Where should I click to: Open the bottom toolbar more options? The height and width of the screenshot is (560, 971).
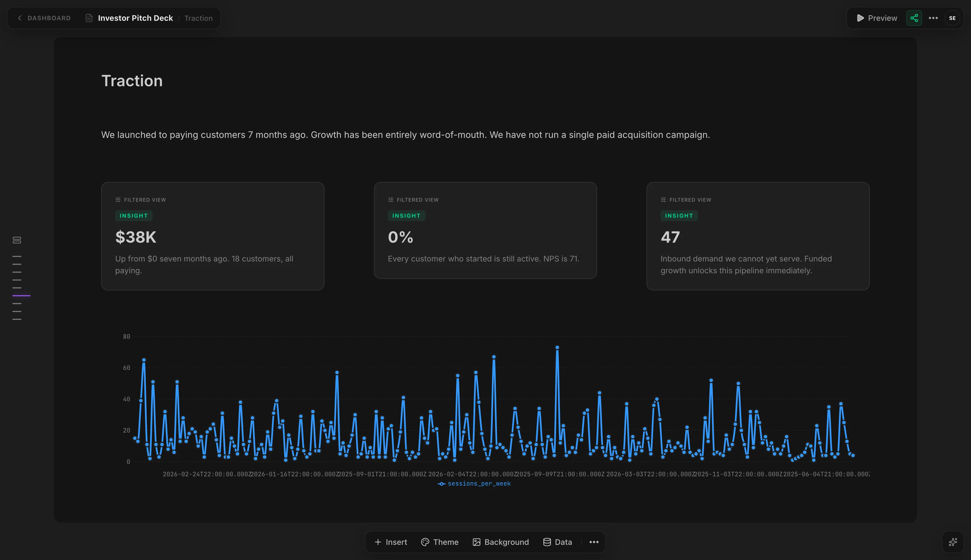click(x=594, y=542)
